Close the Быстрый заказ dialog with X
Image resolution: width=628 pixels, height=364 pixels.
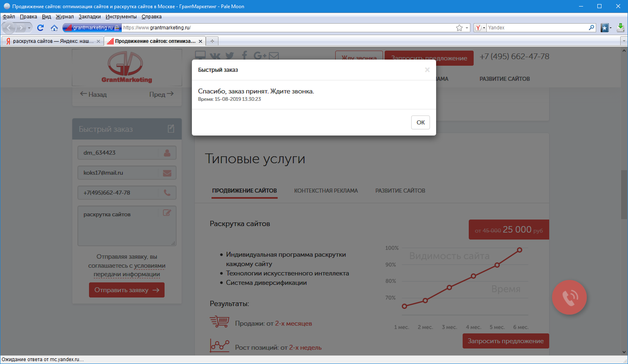[427, 70]
